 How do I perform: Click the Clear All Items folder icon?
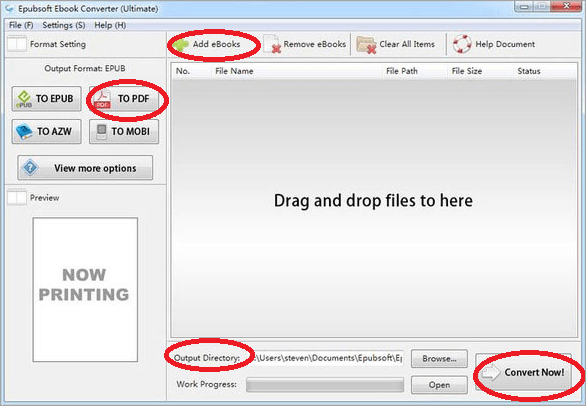366,45
